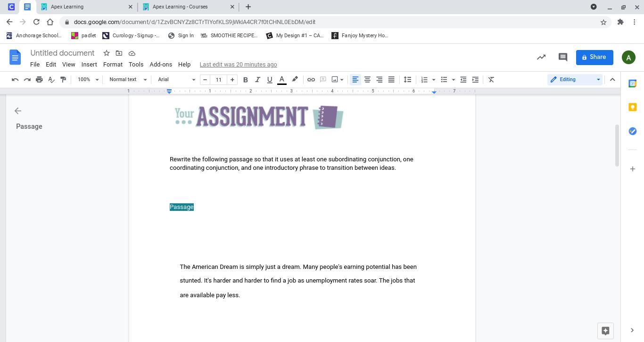Viewport: 644px width, 342px height.
Task: Decrease the paragraph indent
Action: (463, 80)
